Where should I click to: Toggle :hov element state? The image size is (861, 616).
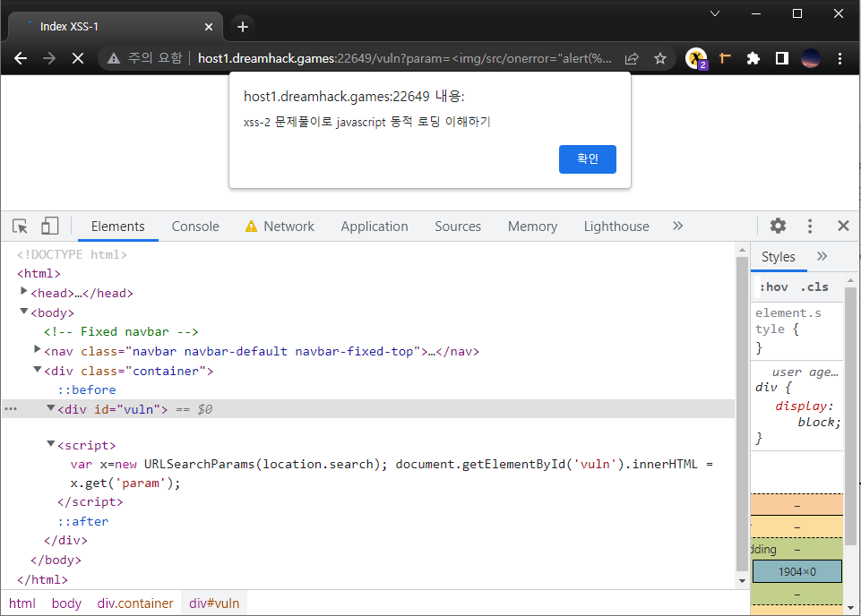pos(774,287)
